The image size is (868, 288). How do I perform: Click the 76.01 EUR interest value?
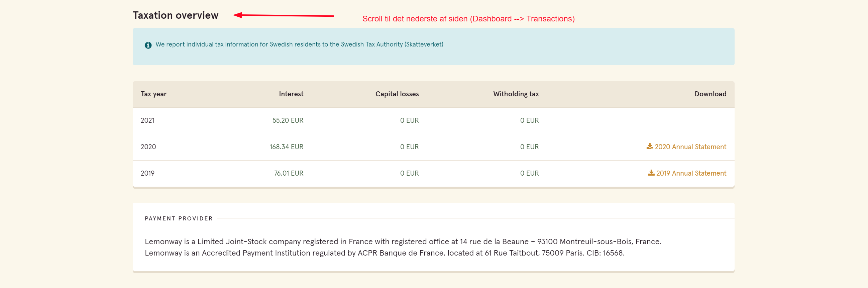(289, 173)
